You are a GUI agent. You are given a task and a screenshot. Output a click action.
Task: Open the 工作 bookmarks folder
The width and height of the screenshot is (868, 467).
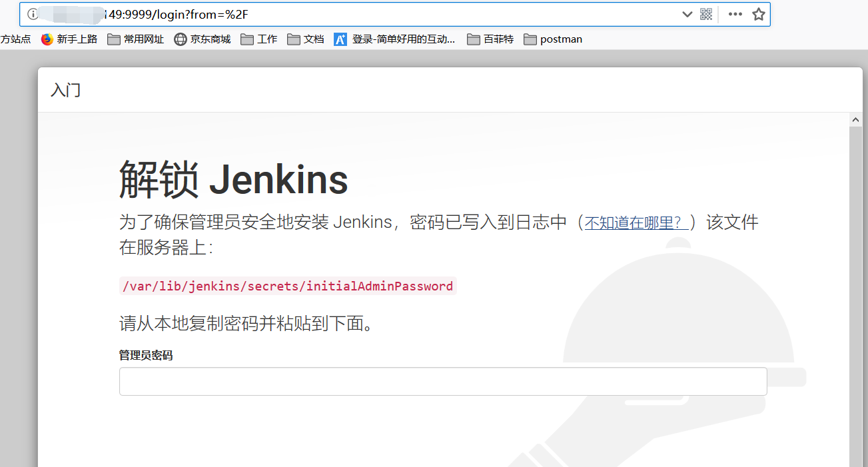259,39
